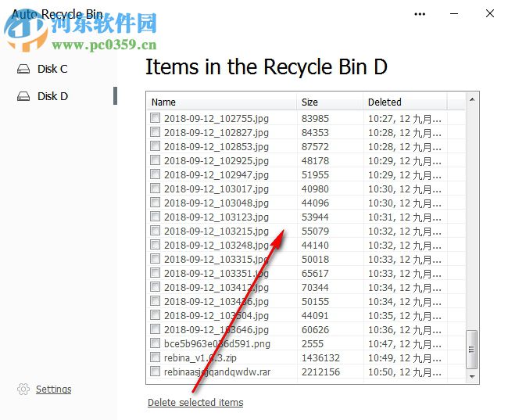Click deleted time 10:35, 12 九月
The width and height of the screenshot is (508, 420).
click(x=405, y=316)
